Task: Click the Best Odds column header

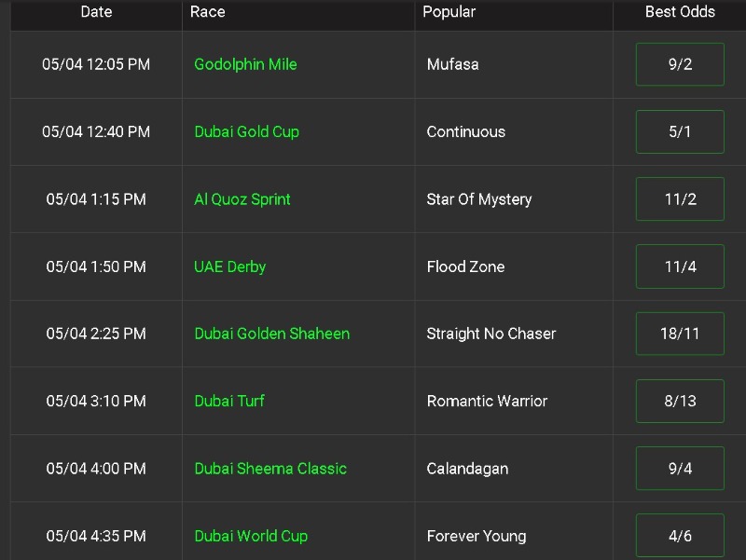Action: coord(680,12)
